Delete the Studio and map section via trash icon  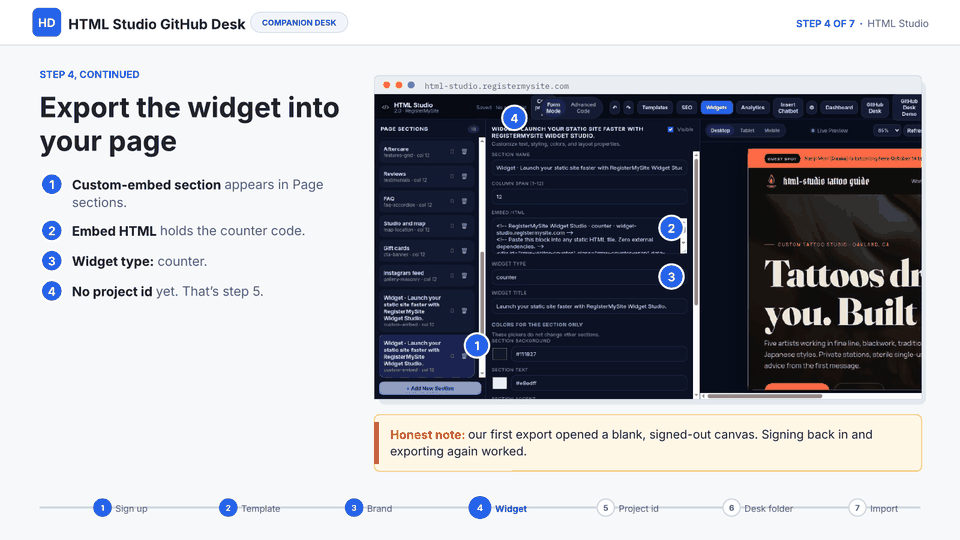pos(464,226)
